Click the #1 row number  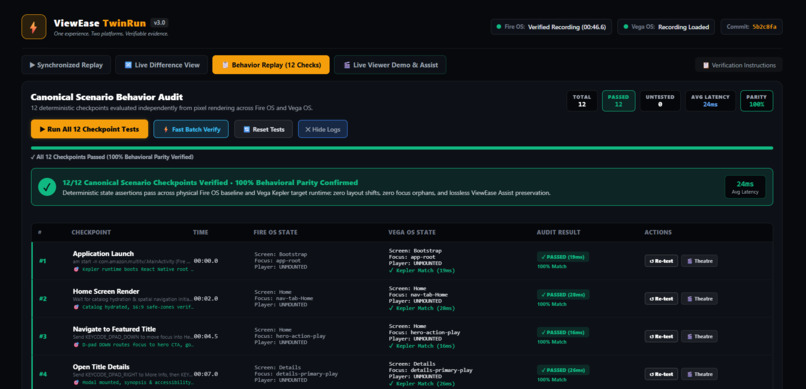(43, 261)
